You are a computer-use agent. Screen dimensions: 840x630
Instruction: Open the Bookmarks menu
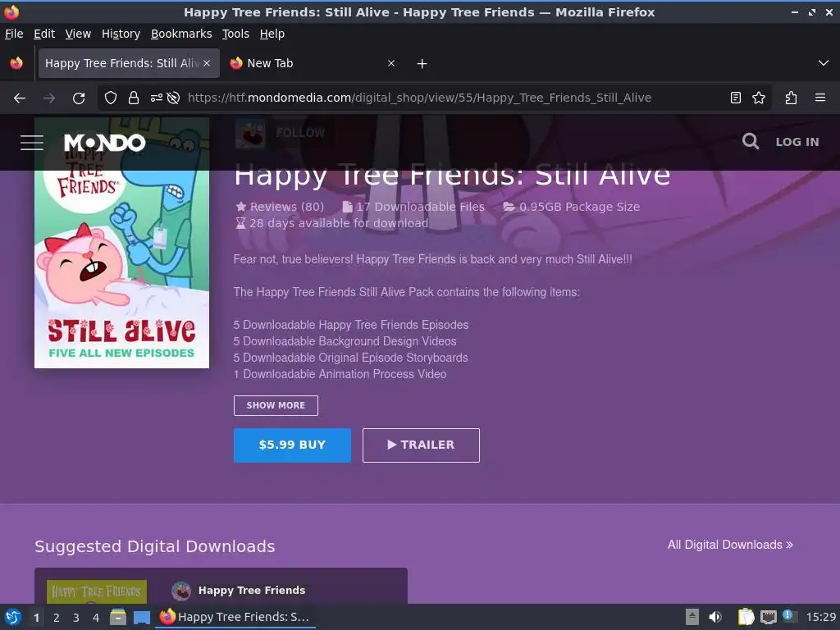tap(181, 34)
